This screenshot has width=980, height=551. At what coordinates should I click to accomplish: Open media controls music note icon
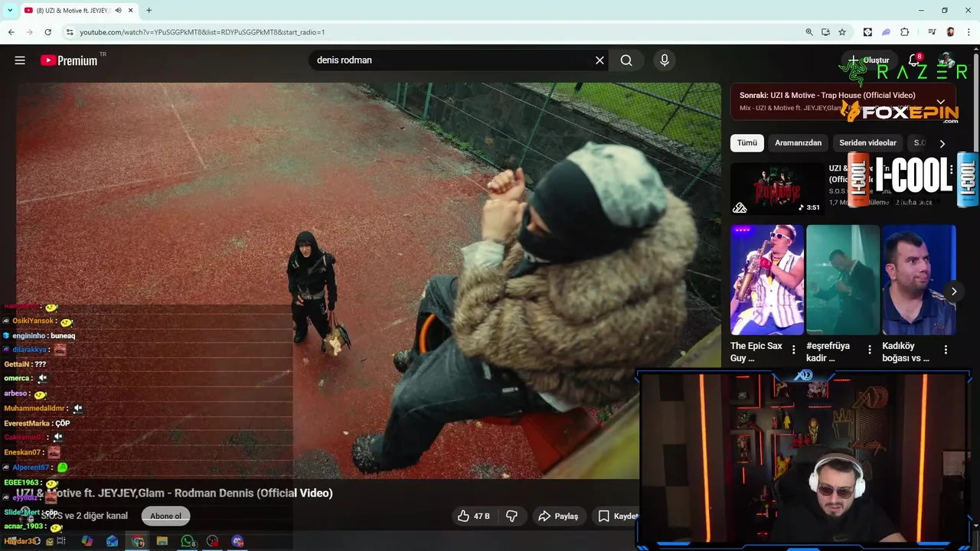click(x=932, y=32)
